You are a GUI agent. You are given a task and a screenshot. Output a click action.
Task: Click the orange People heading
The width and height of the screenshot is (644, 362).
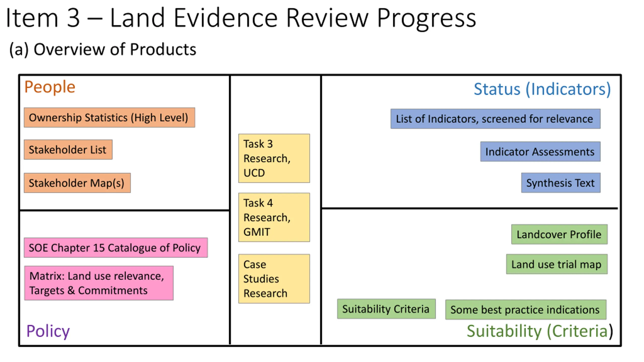(50, 87)
